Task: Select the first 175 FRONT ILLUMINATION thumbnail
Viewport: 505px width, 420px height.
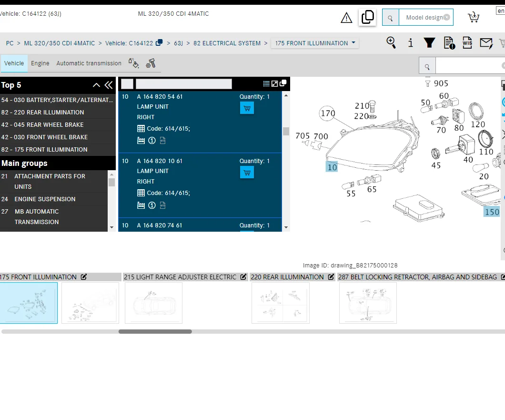Action: coord(29,303)
